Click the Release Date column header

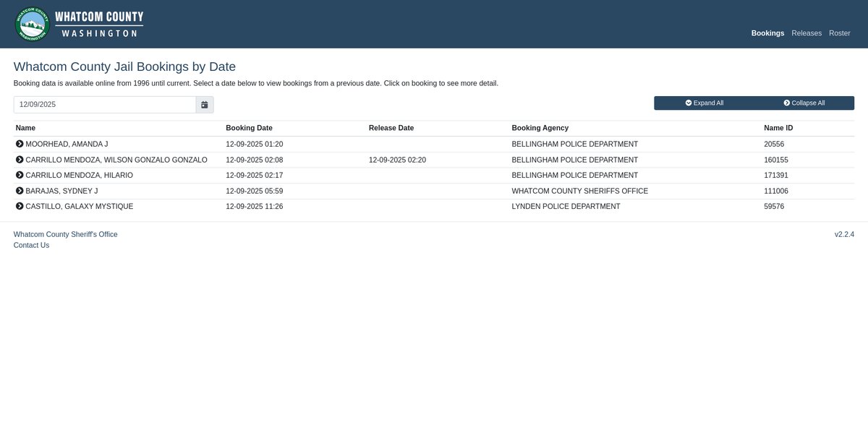pos(391,129)
